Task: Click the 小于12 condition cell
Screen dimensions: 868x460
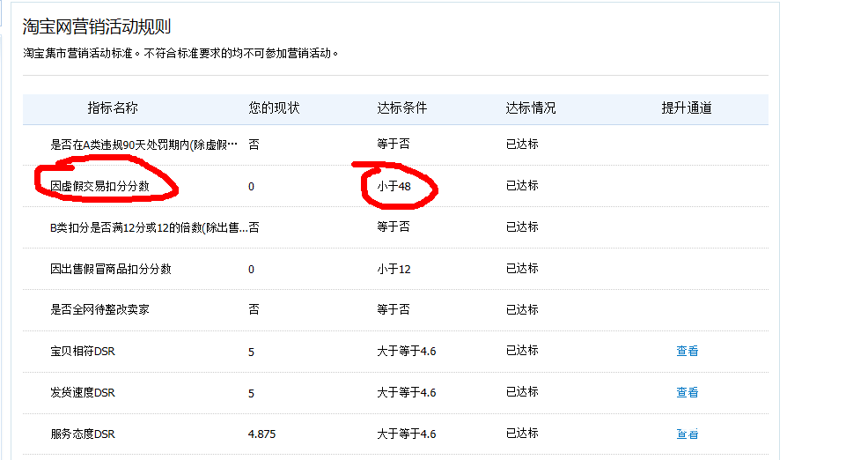Action: click(394, 269)
